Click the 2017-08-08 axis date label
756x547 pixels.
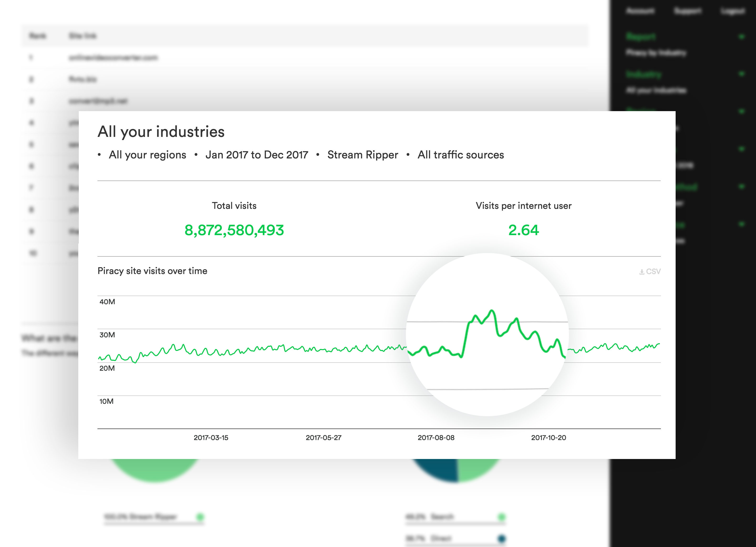[436, 438]
